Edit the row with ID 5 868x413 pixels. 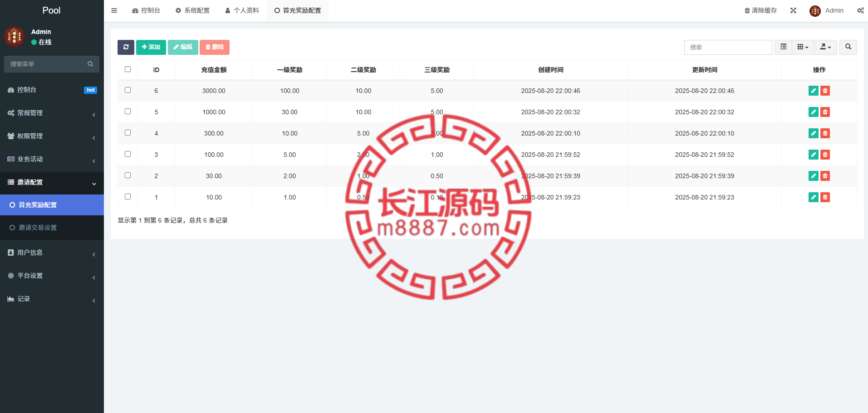coord(814,112)
